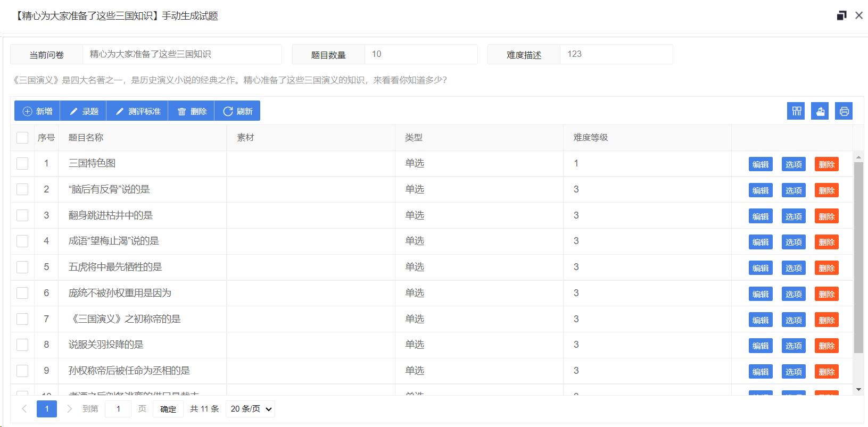Click the export icon
The image size is (868, 427).
820,111
